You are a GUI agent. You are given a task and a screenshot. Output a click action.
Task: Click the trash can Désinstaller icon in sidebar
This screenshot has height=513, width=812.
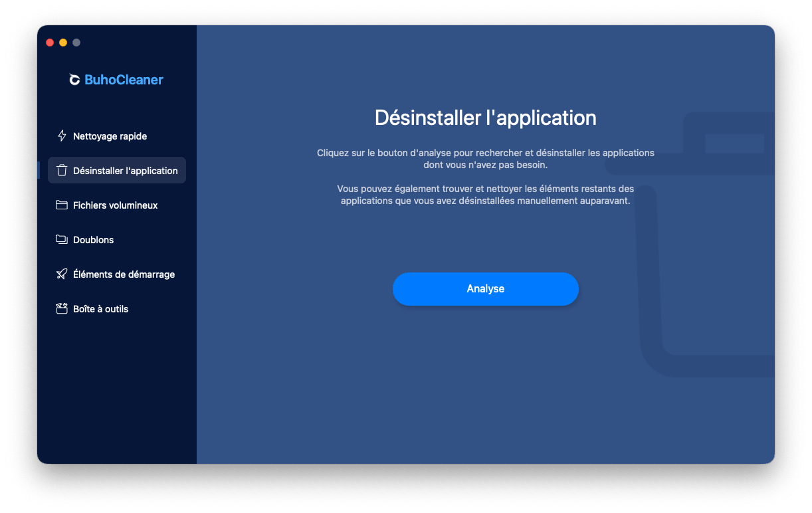[62, 170]
